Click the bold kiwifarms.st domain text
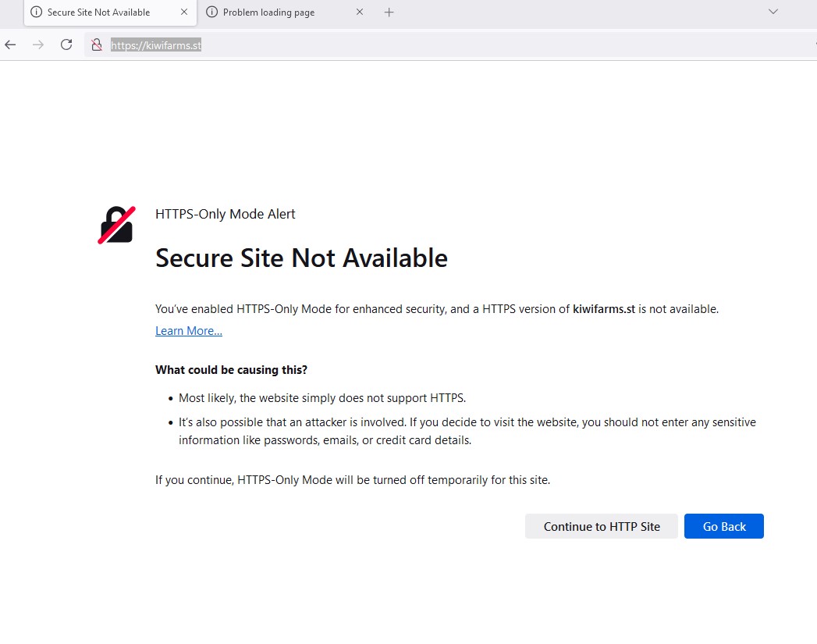Screen dimensions: 817x644 point(604,309)
